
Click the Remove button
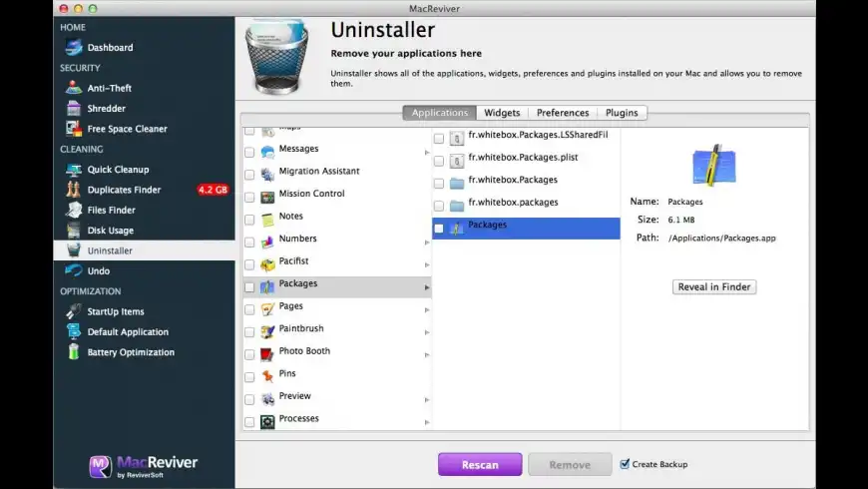(x=570, y=465)
